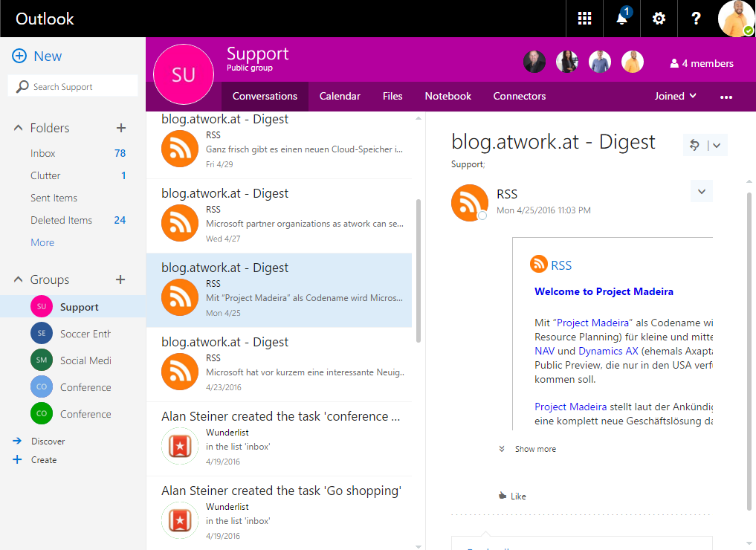Open the 'conference ...' task conversation
Screen dimensions: 756x550
280,439
